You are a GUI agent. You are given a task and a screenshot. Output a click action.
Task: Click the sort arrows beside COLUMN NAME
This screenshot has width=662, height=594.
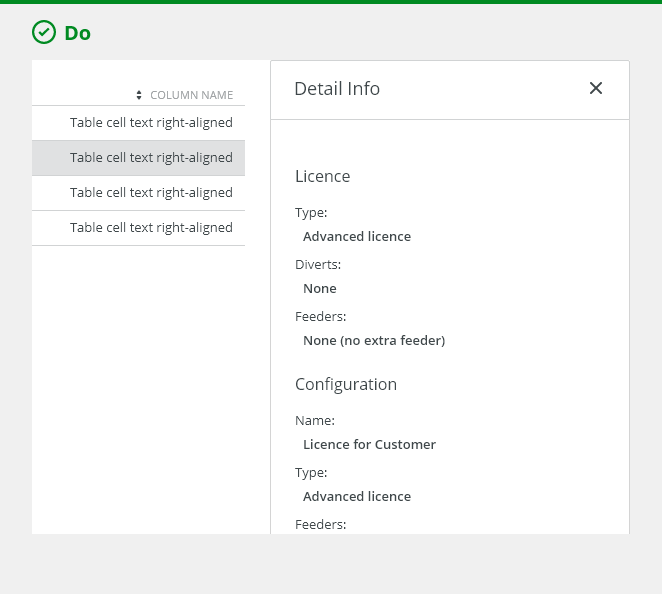(x=139, y=95)
